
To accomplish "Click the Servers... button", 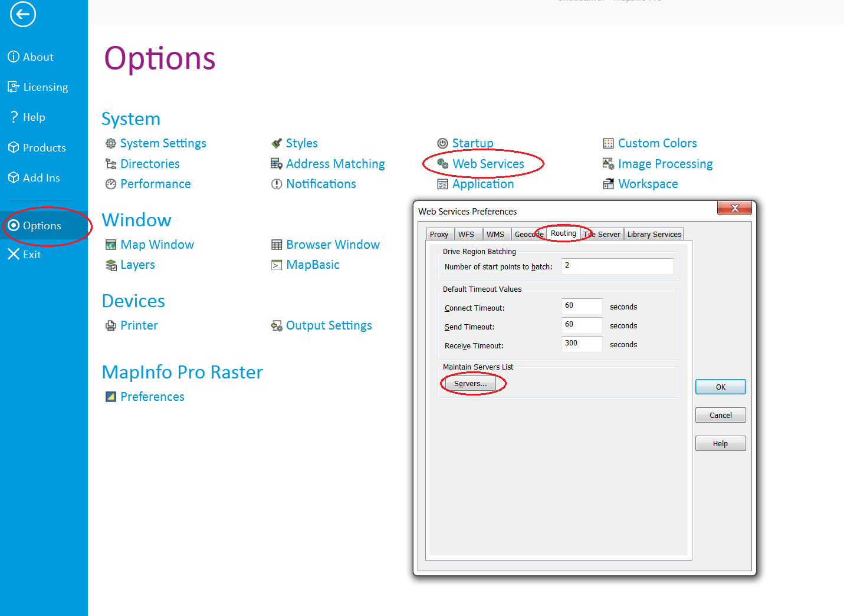I will 471,384.
